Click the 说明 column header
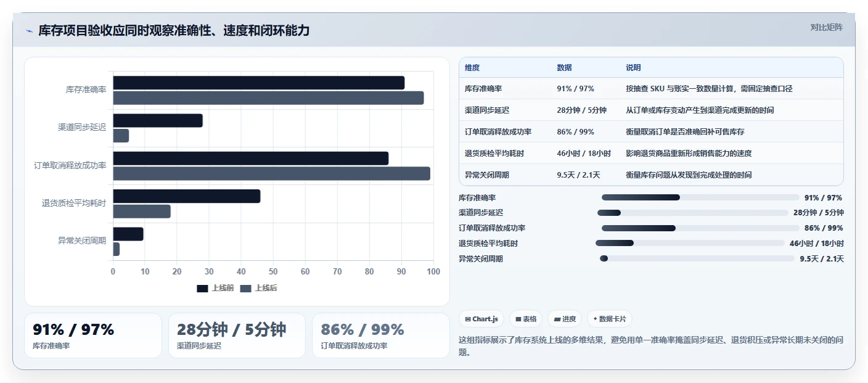 (x=633, y=68)
